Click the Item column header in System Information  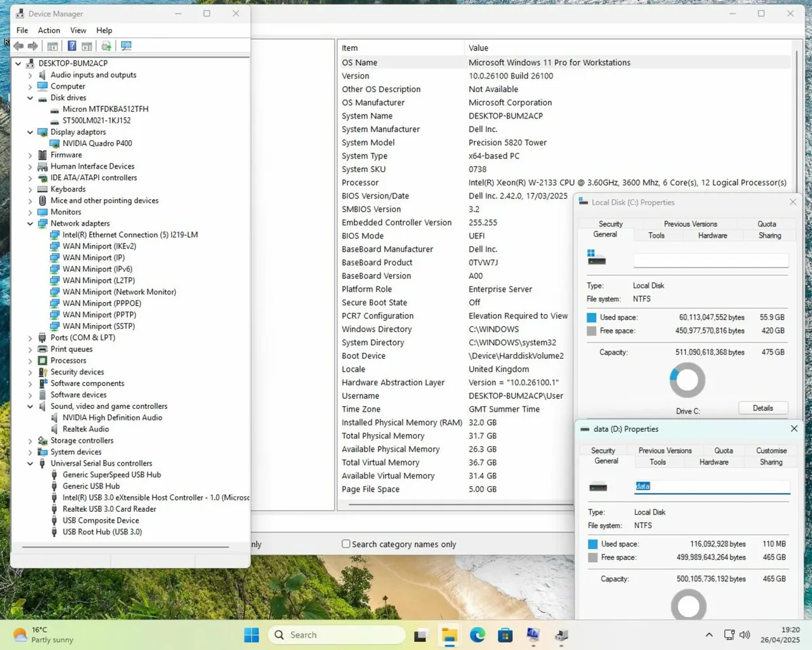click(401, 48)
